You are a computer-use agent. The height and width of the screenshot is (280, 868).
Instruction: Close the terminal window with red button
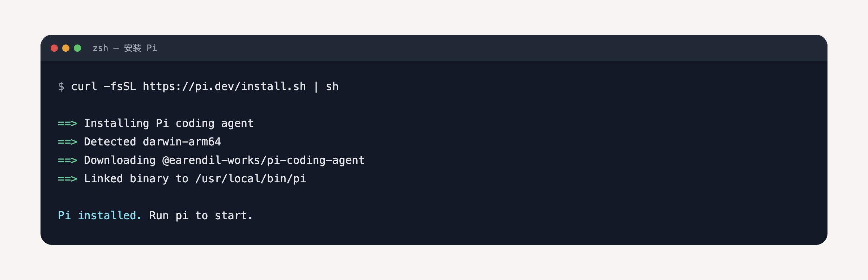[54, 48]
